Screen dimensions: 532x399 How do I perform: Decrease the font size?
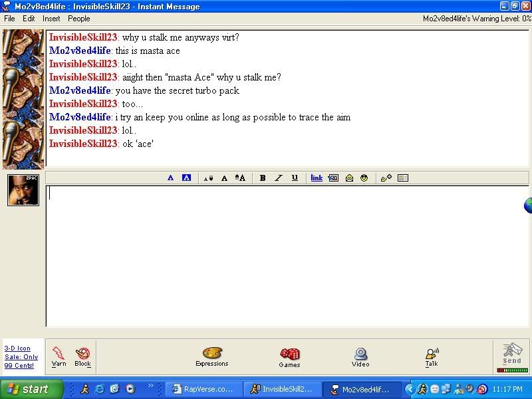click(x=208, y=178)
